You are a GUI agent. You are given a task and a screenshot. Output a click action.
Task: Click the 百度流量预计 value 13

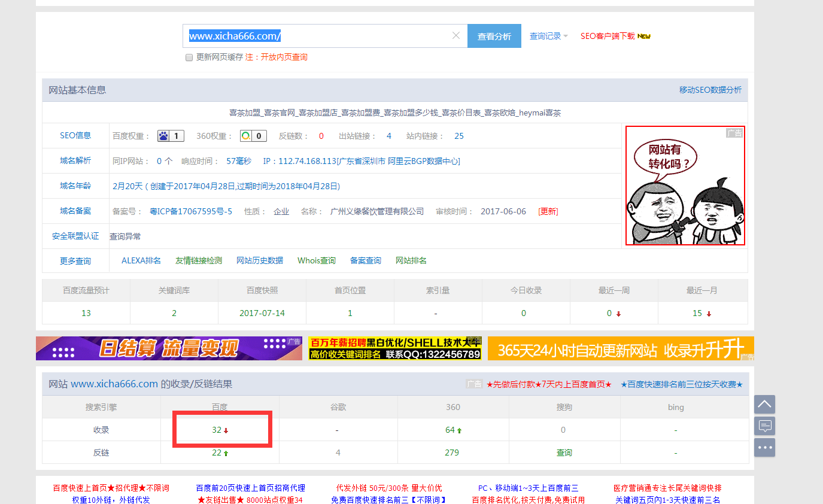(x=86, y=313)
